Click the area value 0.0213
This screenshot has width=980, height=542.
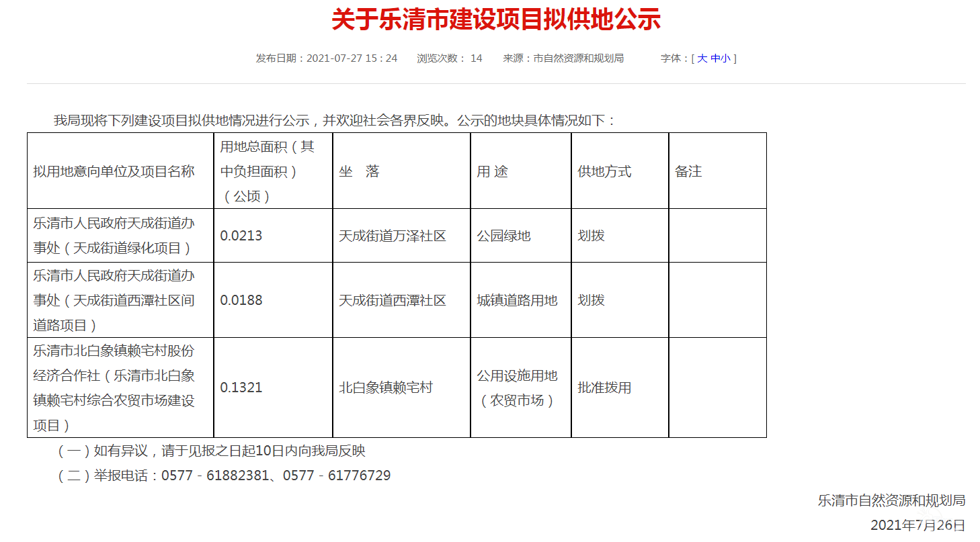click(x=241, y=236)
